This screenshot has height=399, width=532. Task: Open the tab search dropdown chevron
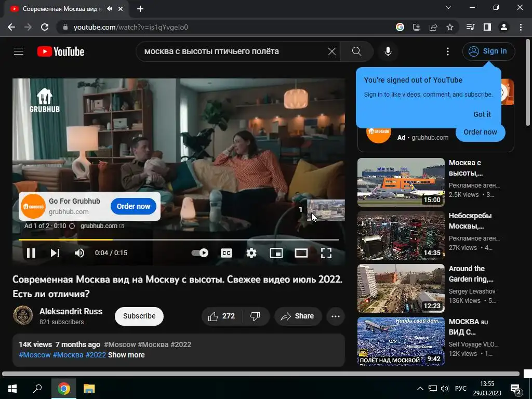448,7
